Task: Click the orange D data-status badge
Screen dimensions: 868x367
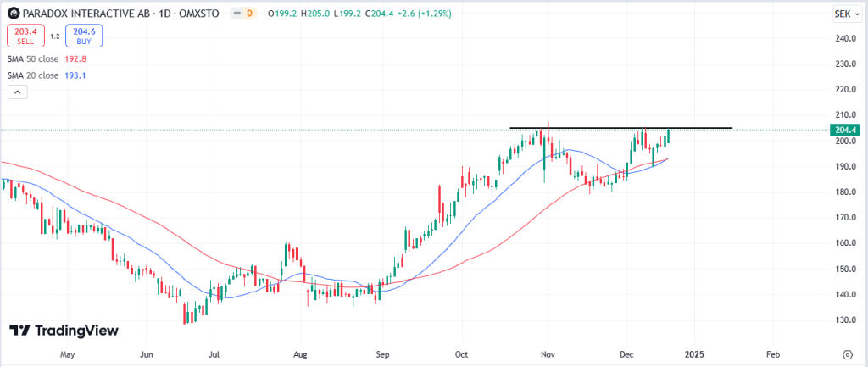Action: coord(250,14)
